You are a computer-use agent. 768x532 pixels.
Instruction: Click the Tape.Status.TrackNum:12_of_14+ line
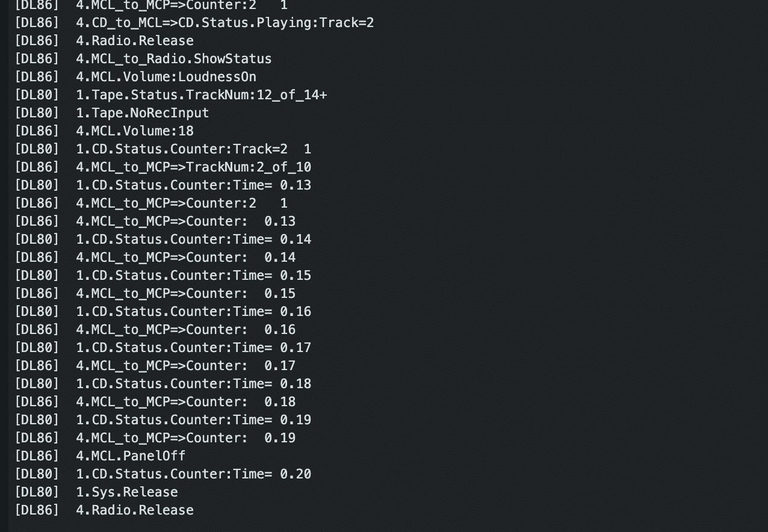(x=171, y=95)
